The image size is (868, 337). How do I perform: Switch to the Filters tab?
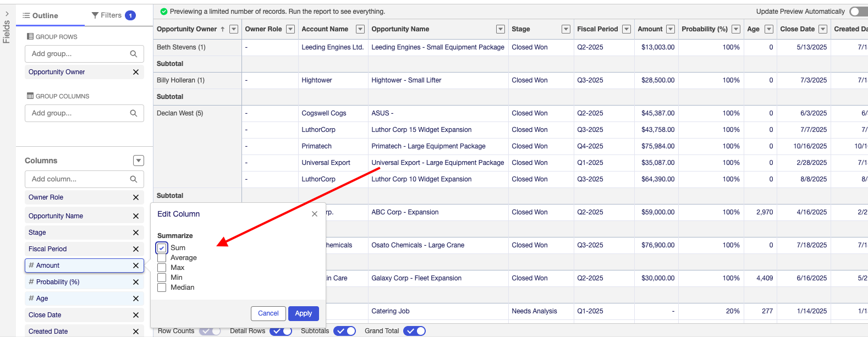[x=113, y=15]
